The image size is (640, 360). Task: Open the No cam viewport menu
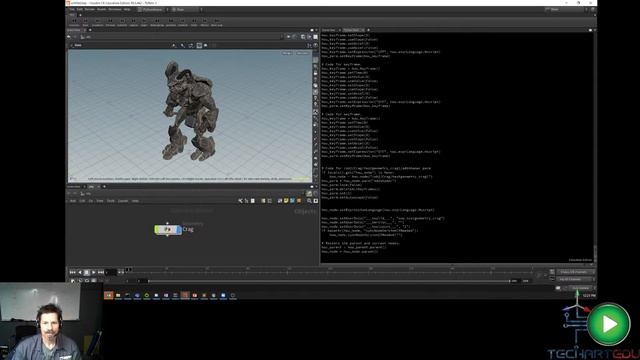pyautogui.click(x=302, y=53)
